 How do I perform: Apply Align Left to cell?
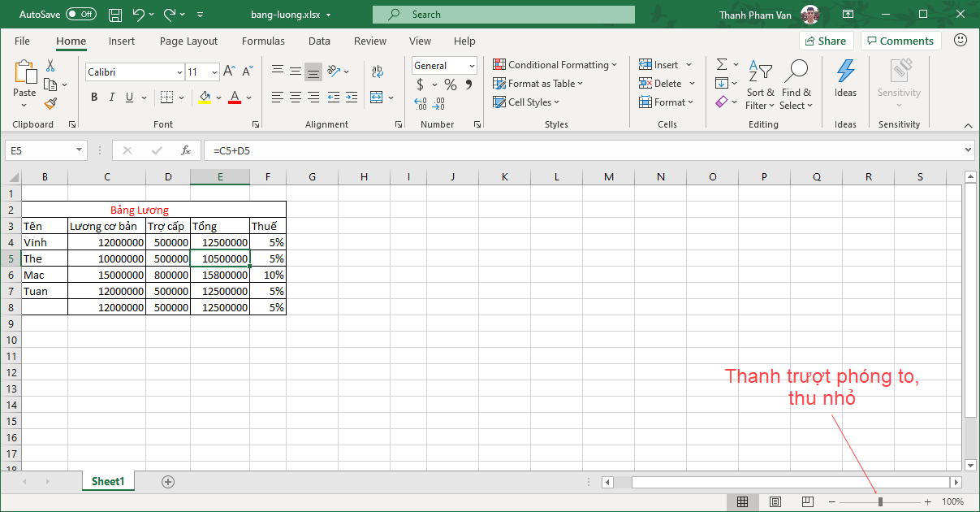[278, 98]
